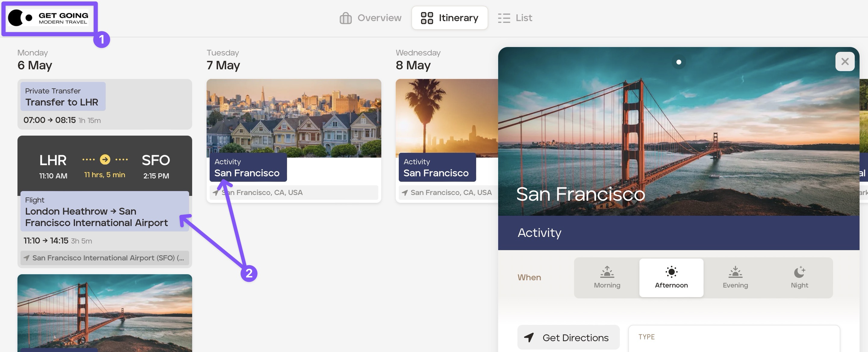Select the Afternoon time option
Image resolution: width=868 pixels, height=352 pixels.
(671, 278)
